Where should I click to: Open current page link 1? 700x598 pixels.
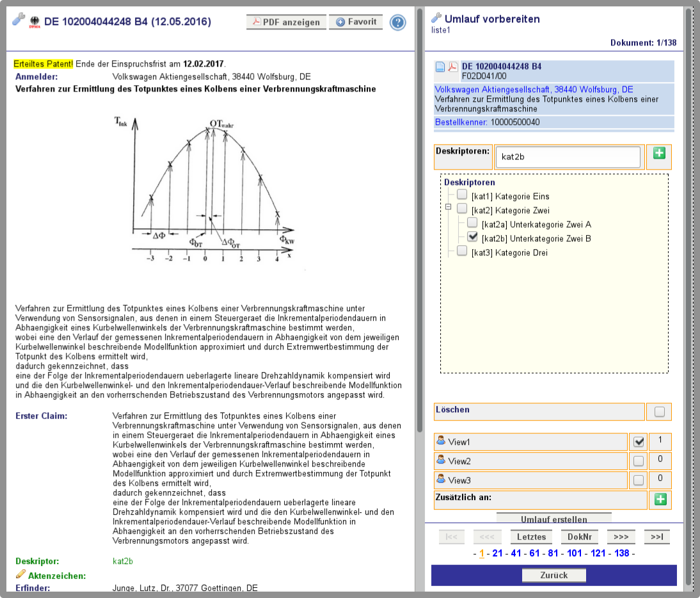(482, 553)
